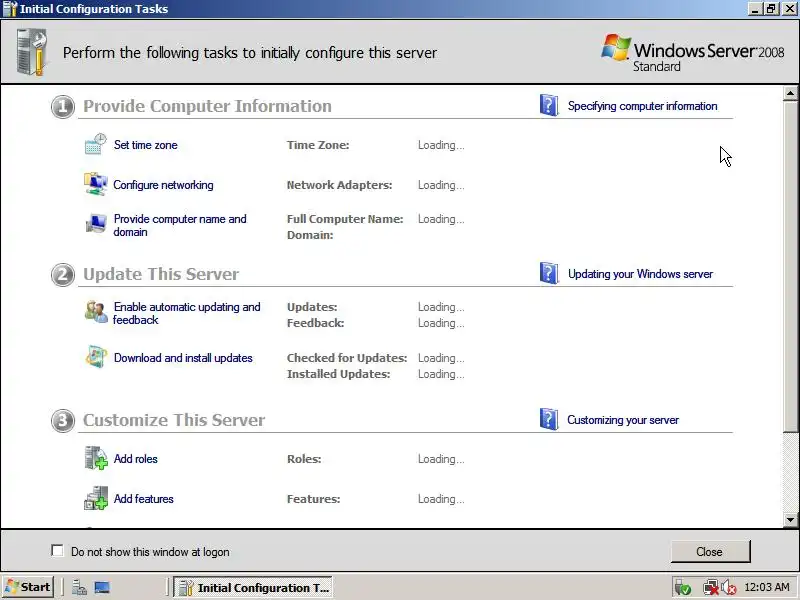Viewport: 800px width, 600px height.
Task: Minimize the Initial Configuration Tasks window
Action: pos(756,9)
